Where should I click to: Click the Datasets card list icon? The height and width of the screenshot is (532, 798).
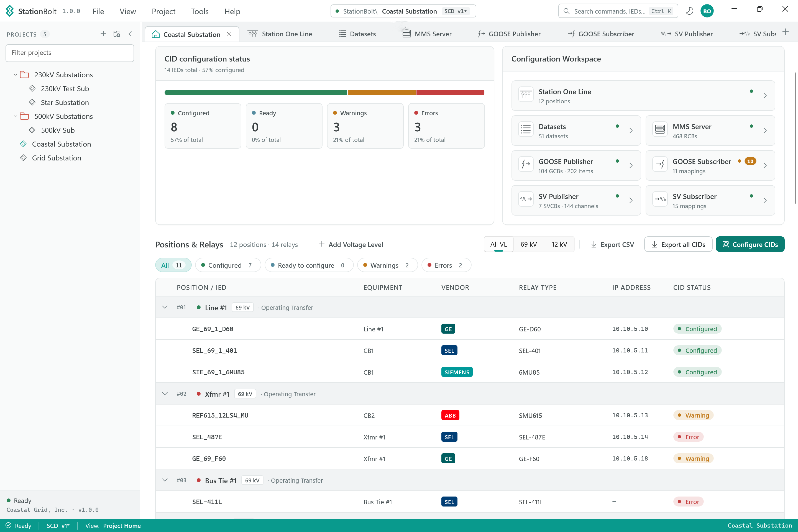pos(526,129)
